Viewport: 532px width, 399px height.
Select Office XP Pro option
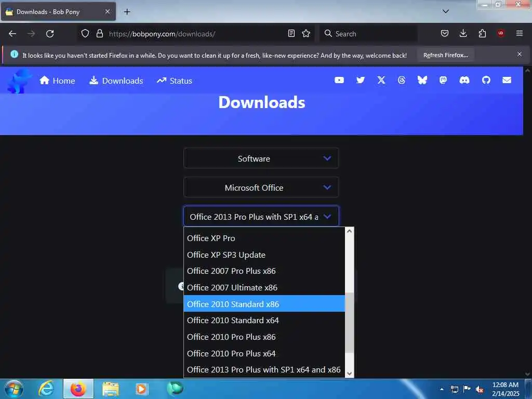pyautogui.click(x=264, y=238)
